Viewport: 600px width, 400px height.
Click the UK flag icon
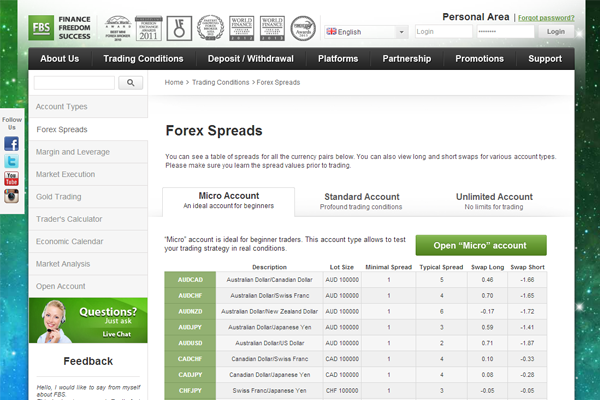click(x=331, y=31)
